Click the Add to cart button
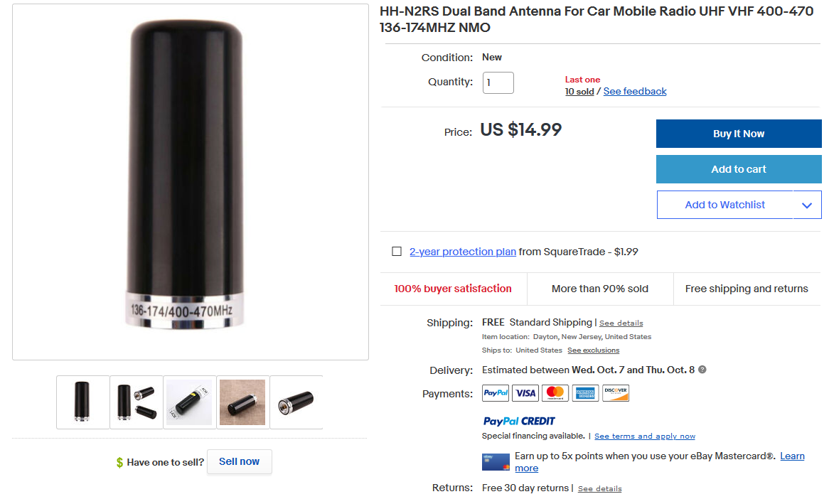This screenshot has height=504, width=829. 739,169
